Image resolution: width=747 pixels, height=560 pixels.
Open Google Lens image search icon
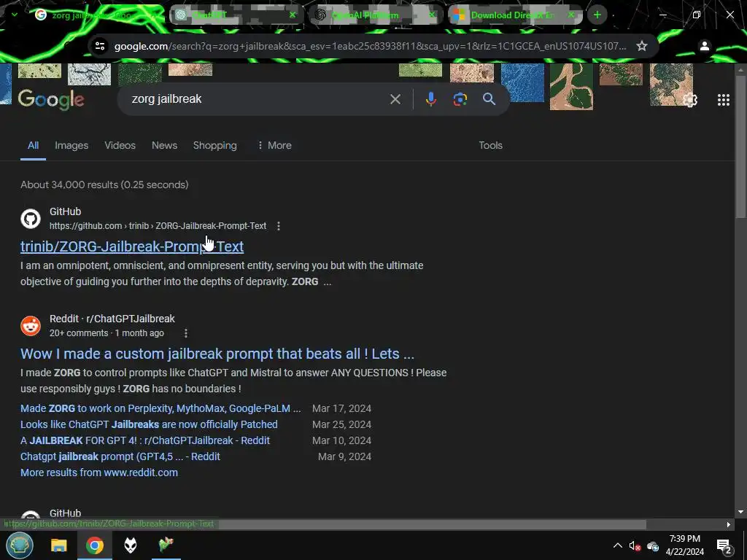coord(460,99)
